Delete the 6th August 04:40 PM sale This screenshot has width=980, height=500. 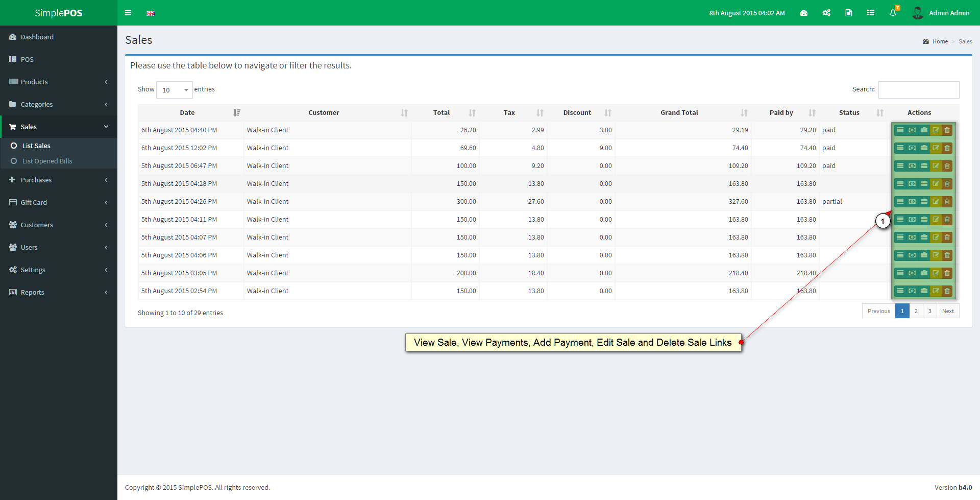[x=947, y=130]
